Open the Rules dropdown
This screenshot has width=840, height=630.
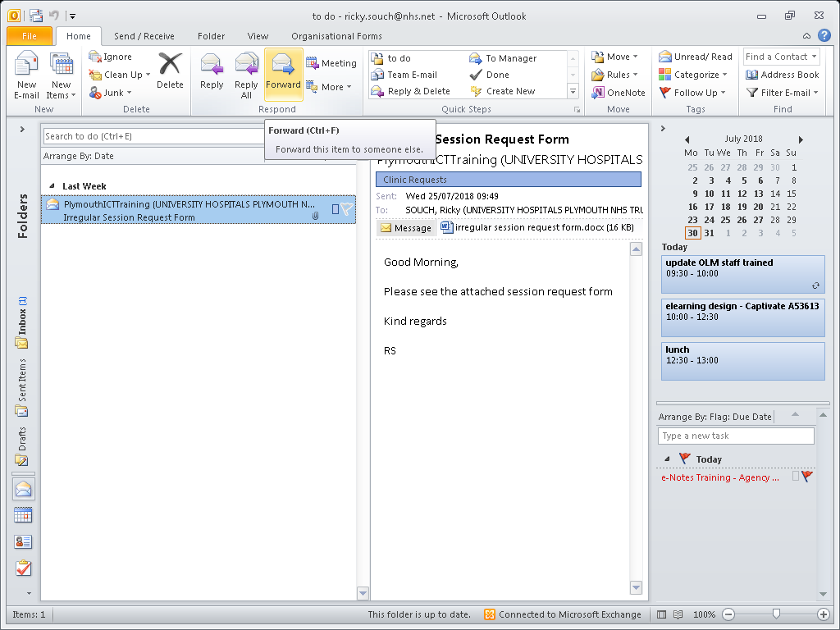tap(614, 75)
